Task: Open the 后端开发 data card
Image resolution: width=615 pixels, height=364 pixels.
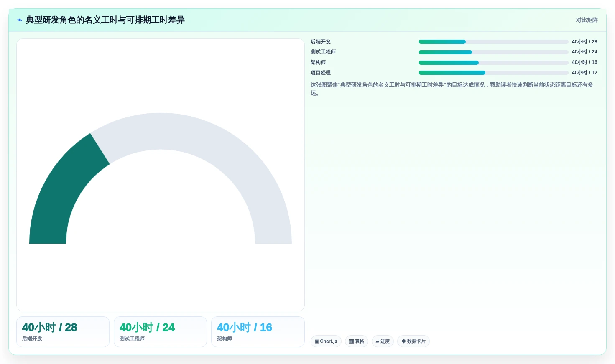Action: click(x=63, y=332)
